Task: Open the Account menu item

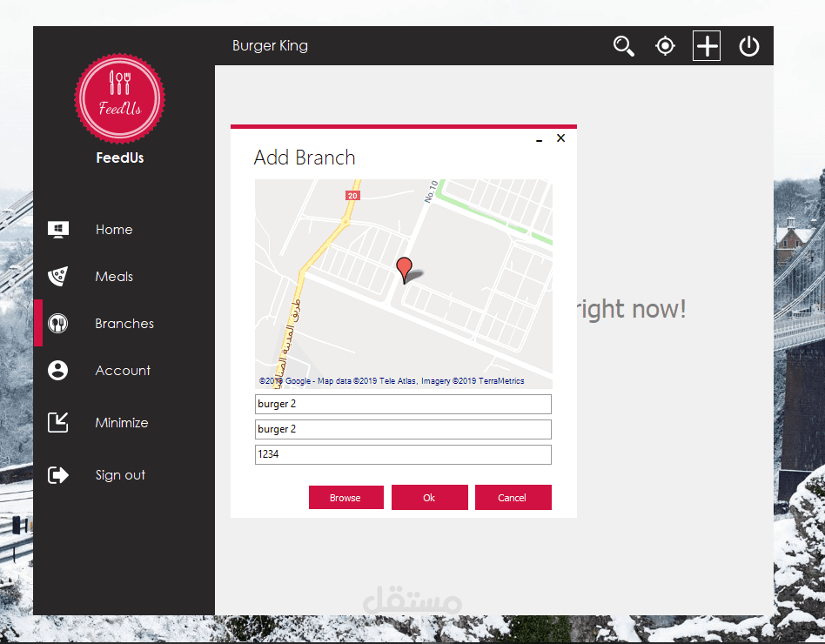Action: [123, 371]
